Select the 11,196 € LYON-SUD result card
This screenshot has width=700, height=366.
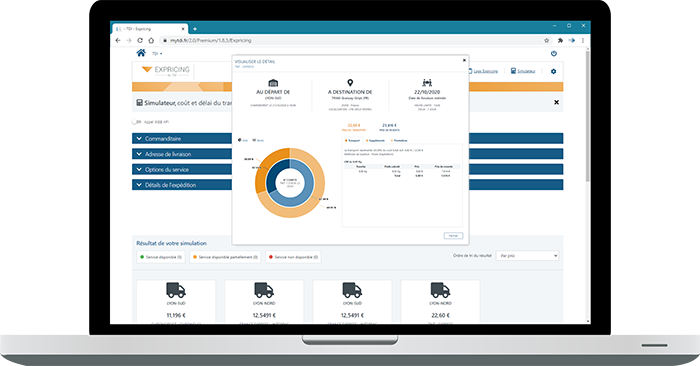point(176,301)
